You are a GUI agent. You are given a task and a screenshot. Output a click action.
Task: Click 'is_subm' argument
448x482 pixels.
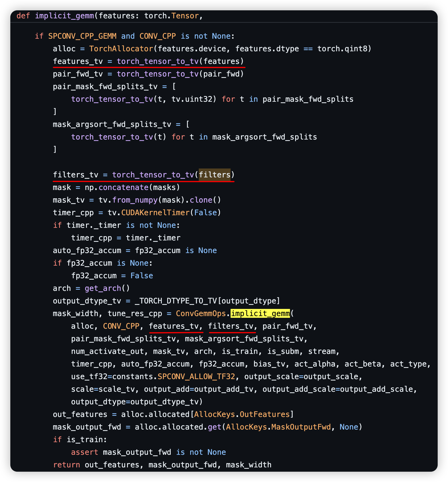[283, 351]
